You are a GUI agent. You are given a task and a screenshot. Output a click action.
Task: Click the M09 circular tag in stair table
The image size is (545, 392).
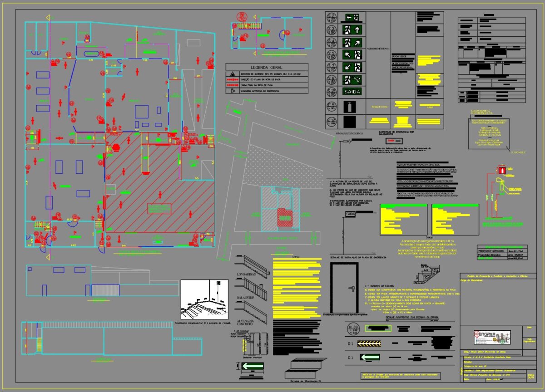click(x=354, y=328)
